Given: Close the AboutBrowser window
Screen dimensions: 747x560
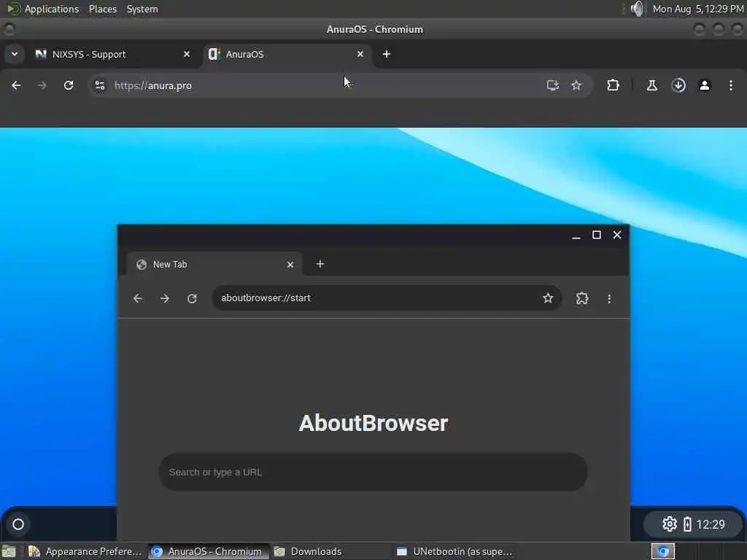Looking at the screenshot, I should click(x=617, y=235).
